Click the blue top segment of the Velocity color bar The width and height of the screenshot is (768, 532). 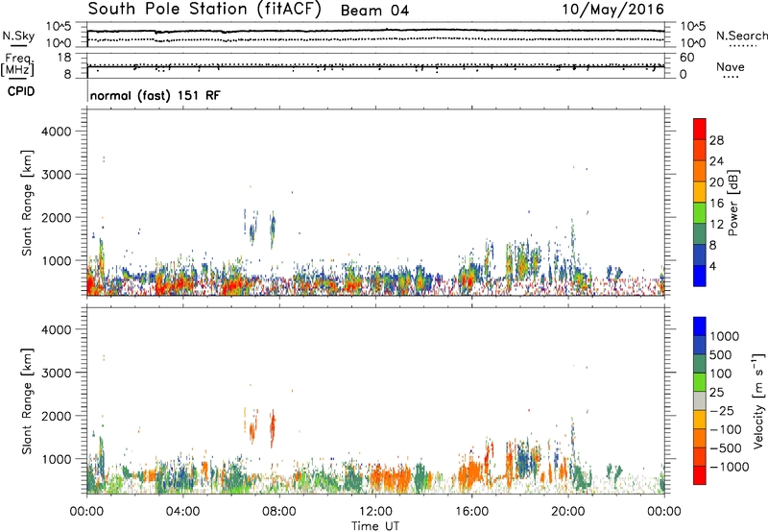700,326
